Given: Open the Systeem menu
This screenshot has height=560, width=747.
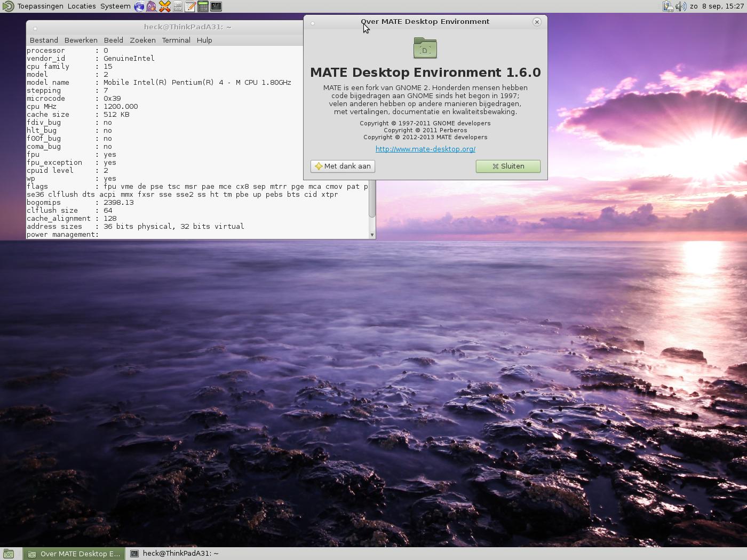Looking at the screenshot, I should [x=115, y=6].
